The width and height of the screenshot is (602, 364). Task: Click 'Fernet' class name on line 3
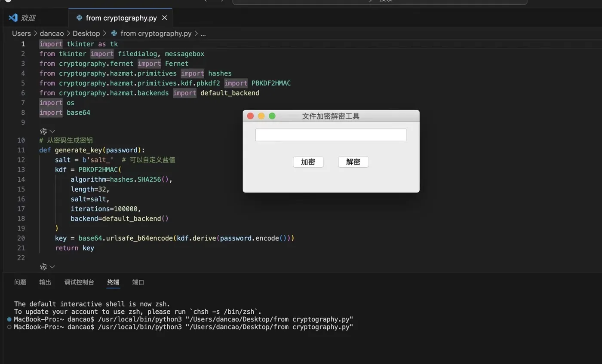(177, 64)
